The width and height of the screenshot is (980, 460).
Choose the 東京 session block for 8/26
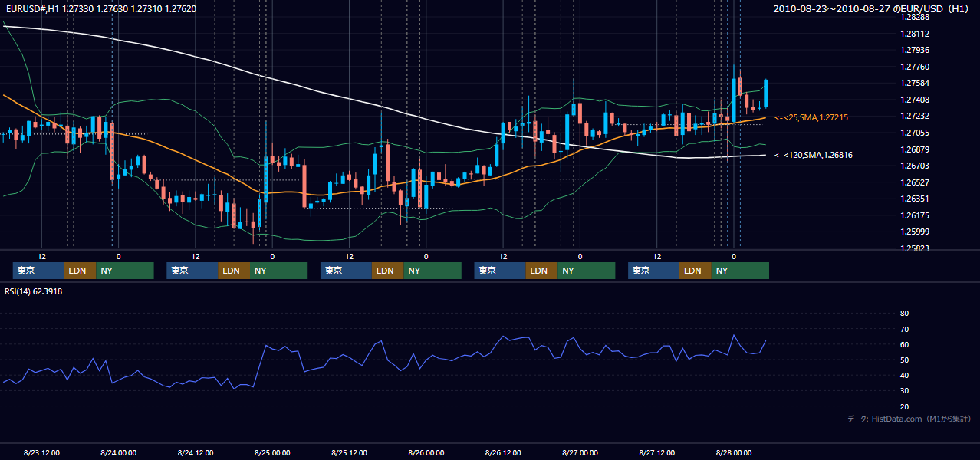(500, 271)
